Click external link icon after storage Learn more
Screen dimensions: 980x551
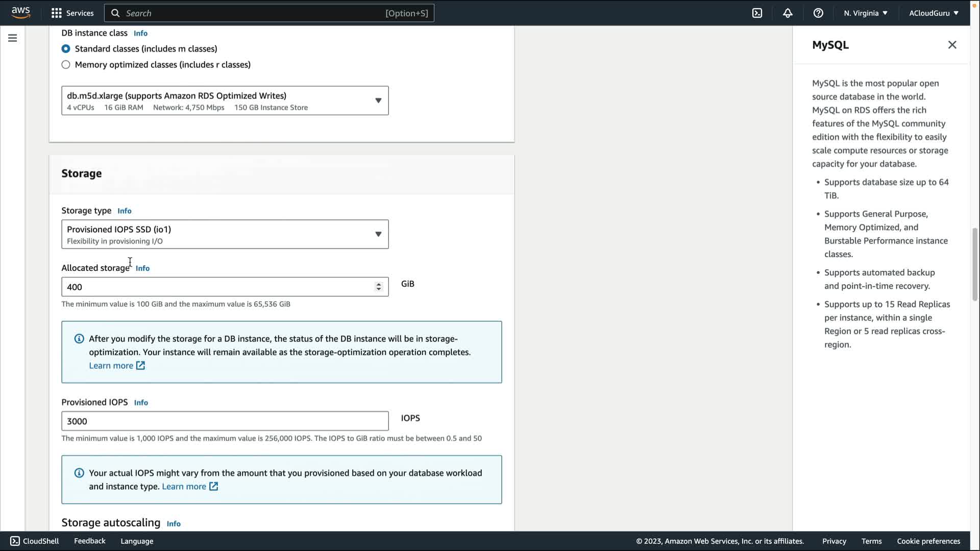click(x=140, y=365)
